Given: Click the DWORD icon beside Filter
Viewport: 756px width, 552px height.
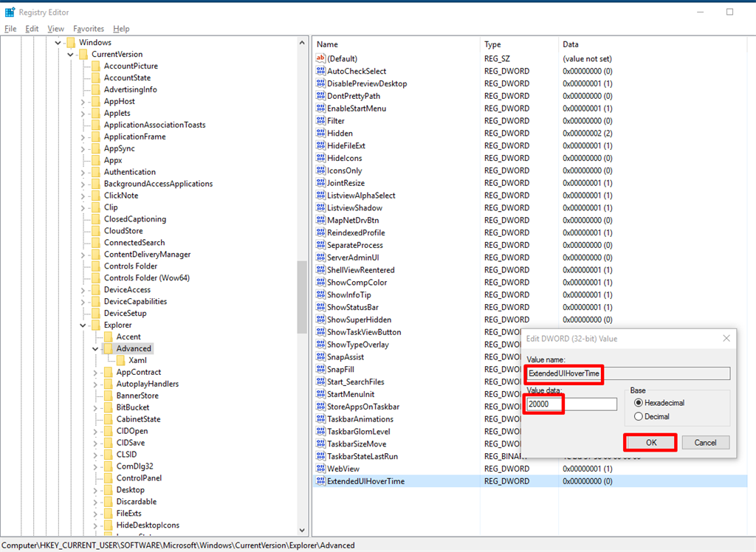Looking at the screenshot, I should click(x=320, y=120).
